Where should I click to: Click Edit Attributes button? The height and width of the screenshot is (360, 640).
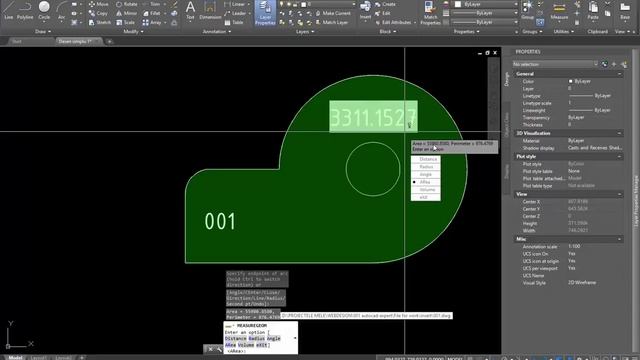(393, 22)
